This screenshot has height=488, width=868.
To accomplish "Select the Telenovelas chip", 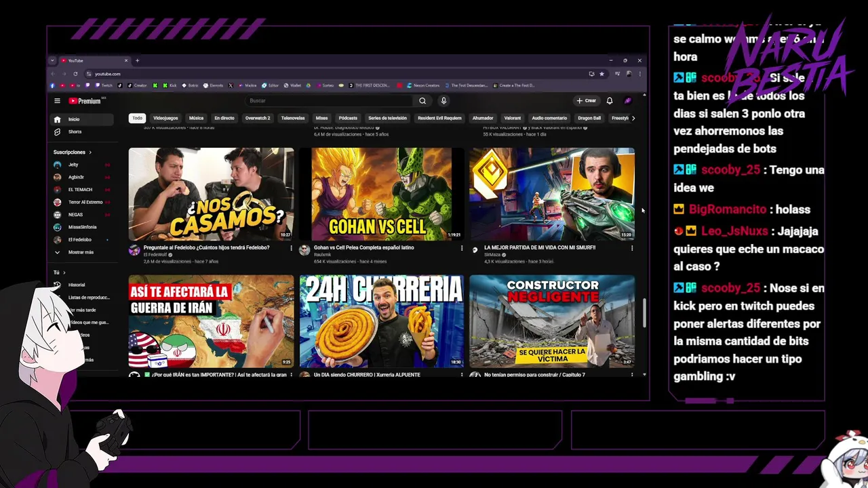I will coord(293,118).
